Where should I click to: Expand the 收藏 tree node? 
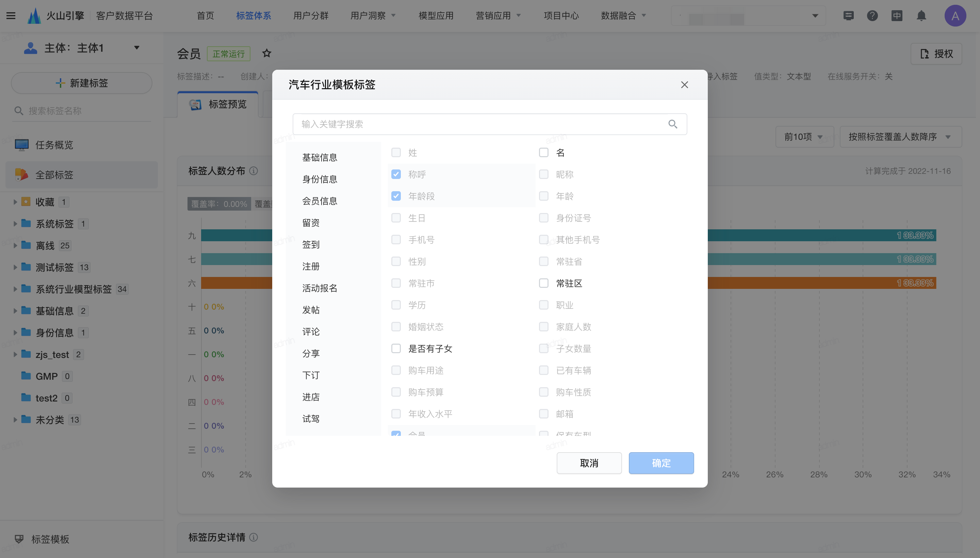tap(15, 202)
